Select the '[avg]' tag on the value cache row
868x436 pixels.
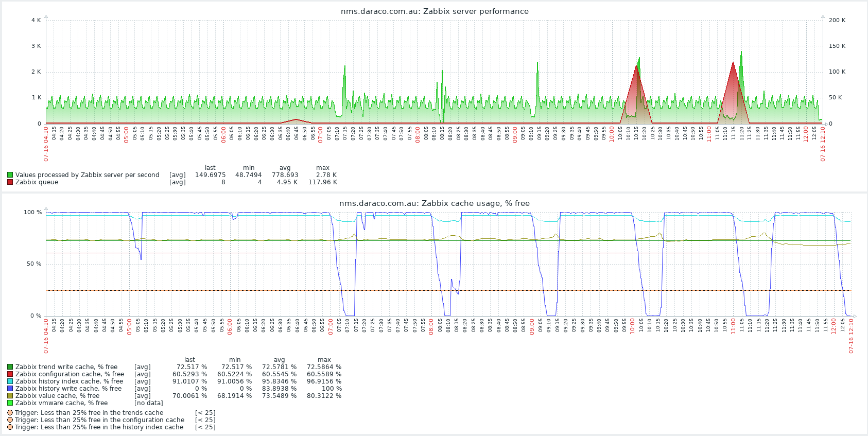(143, 396)
